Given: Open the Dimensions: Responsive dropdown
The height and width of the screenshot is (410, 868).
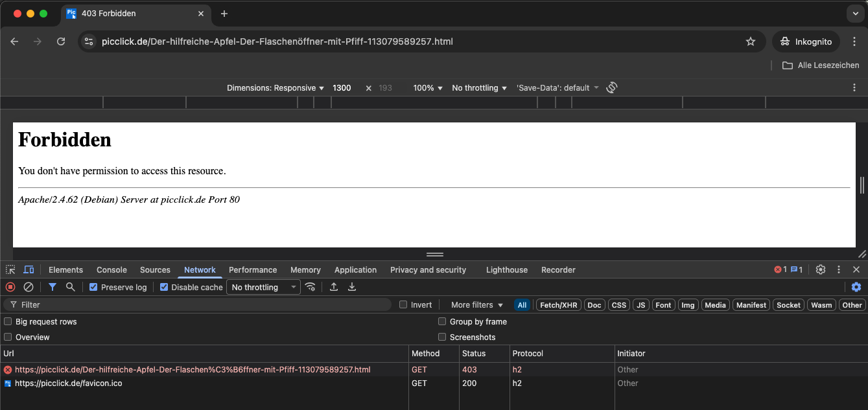Looking at the screenshot, I should coord(275,87).
